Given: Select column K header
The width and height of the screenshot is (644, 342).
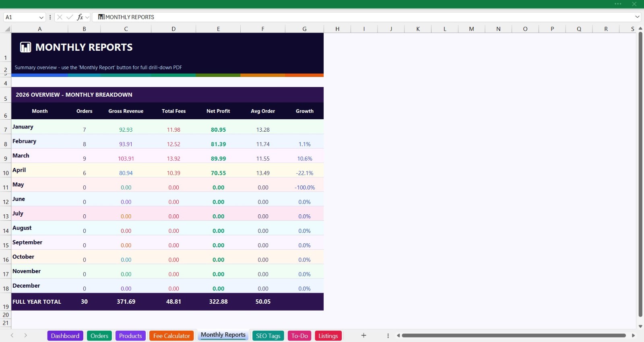Looking at the screenshot, I should tap(418, 29).
